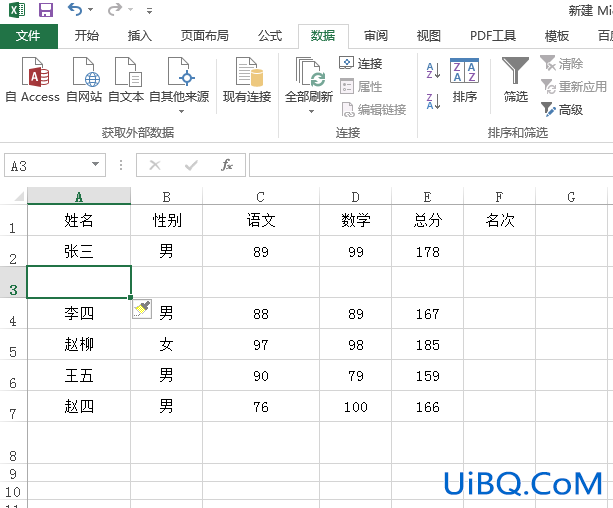Select cell containing 王五
Viewport: 613px width, 508px height.
point(79,375)
